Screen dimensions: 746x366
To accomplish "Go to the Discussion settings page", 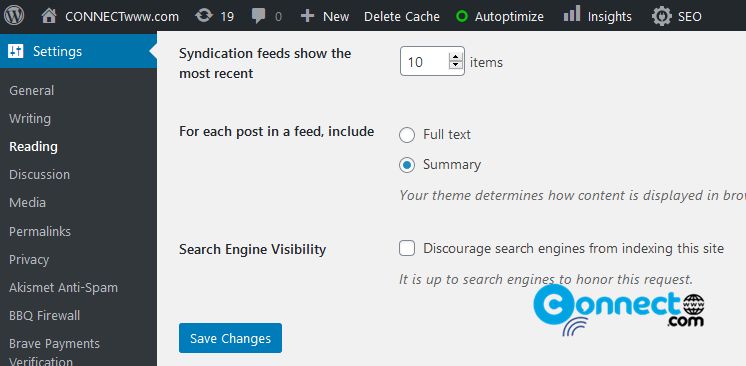I will (x=39, y=175).
